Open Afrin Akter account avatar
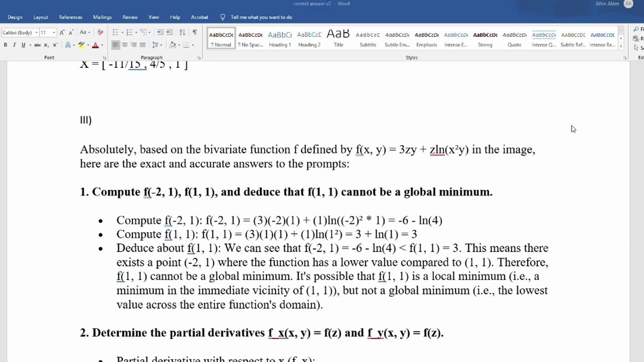The height and width of the screenshot is (362, 644). click(628, 4)
